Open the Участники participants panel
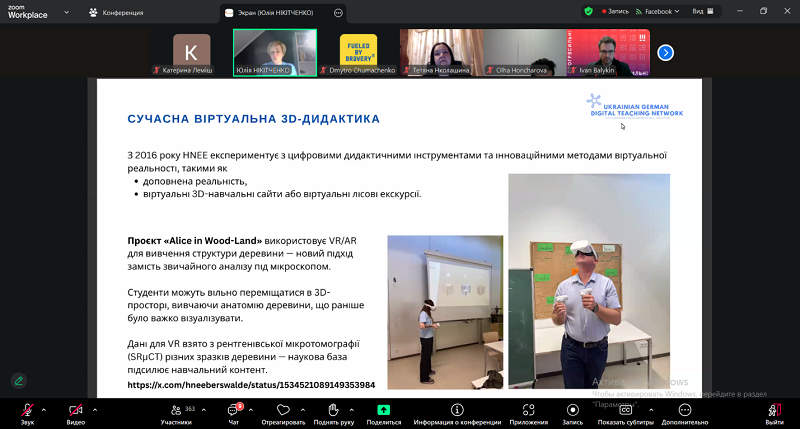800x429 pixels. click(176, 412)
